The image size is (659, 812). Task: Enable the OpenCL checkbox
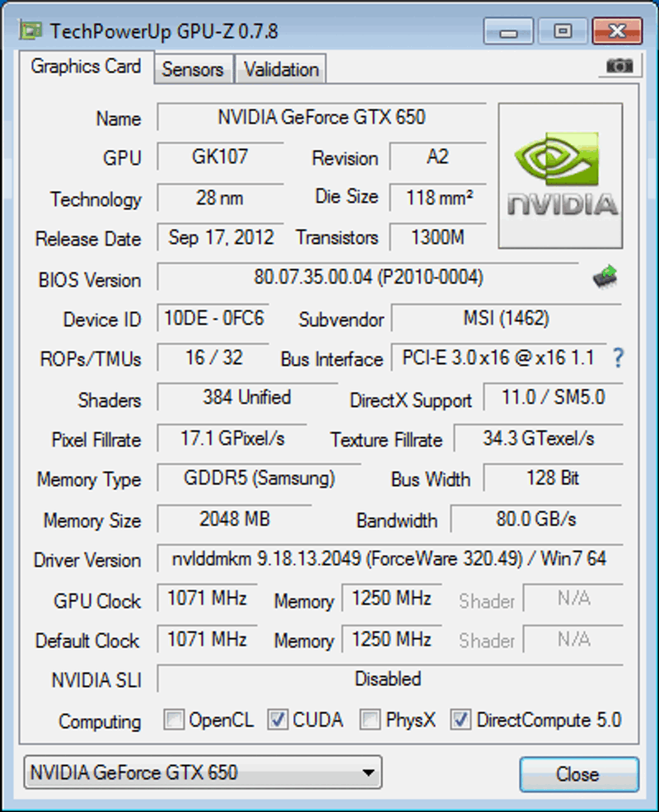[174, 719]
